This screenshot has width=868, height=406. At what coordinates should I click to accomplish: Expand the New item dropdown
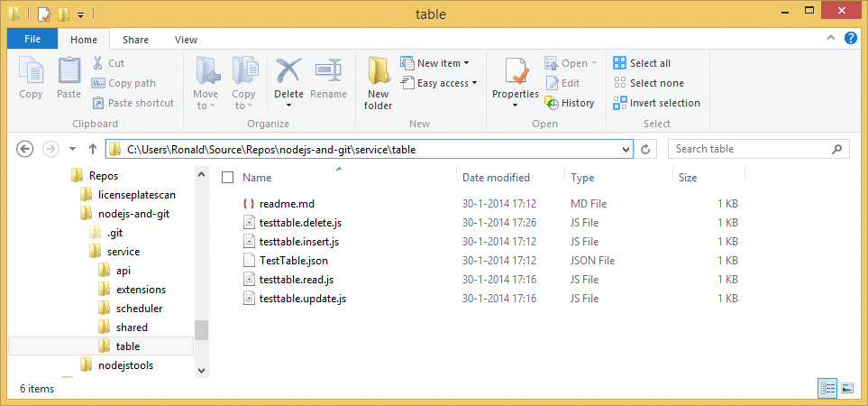coord(443,63)
